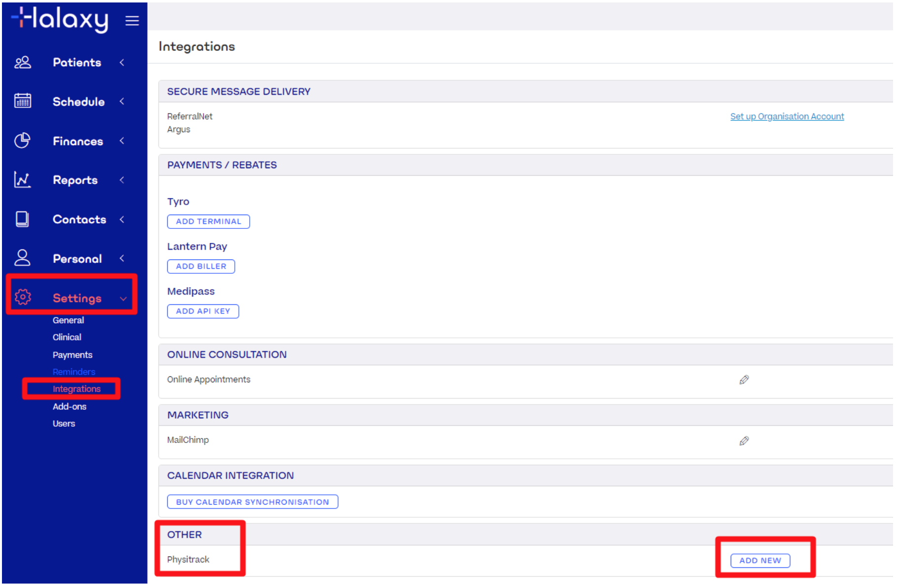This screenshot has width=897, height=588.
Task: Open the Schedule menu
Action: pos(78,102)
